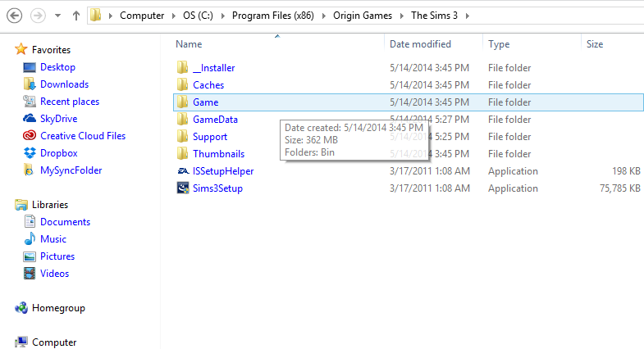Open Downloads in Favorites
The image size is (644, 349).
point(64,84)
